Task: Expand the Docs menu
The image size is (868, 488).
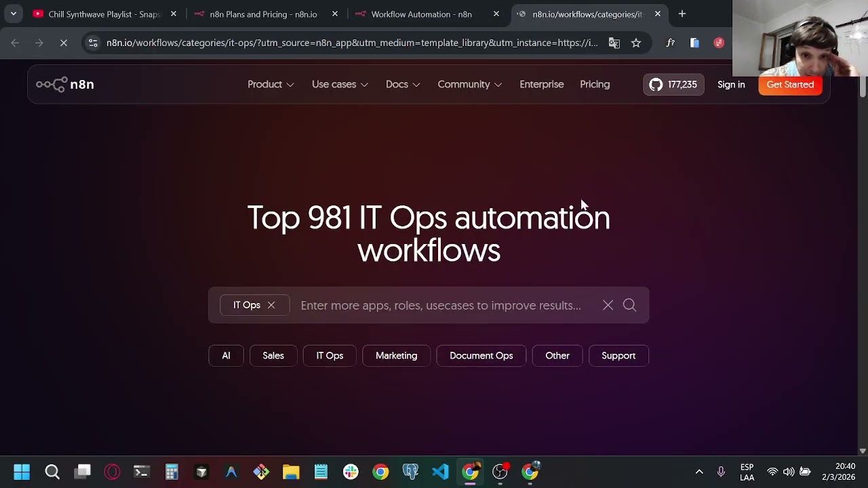Action: 403,85
